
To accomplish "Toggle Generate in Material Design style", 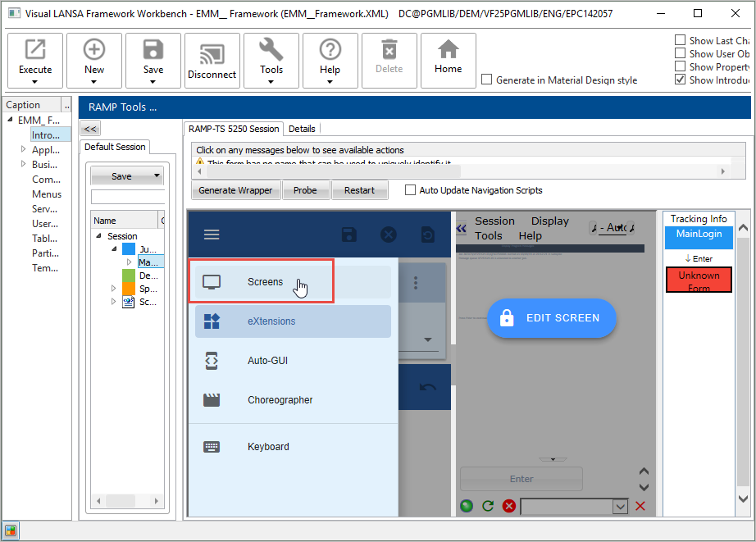I will point(487,80).
